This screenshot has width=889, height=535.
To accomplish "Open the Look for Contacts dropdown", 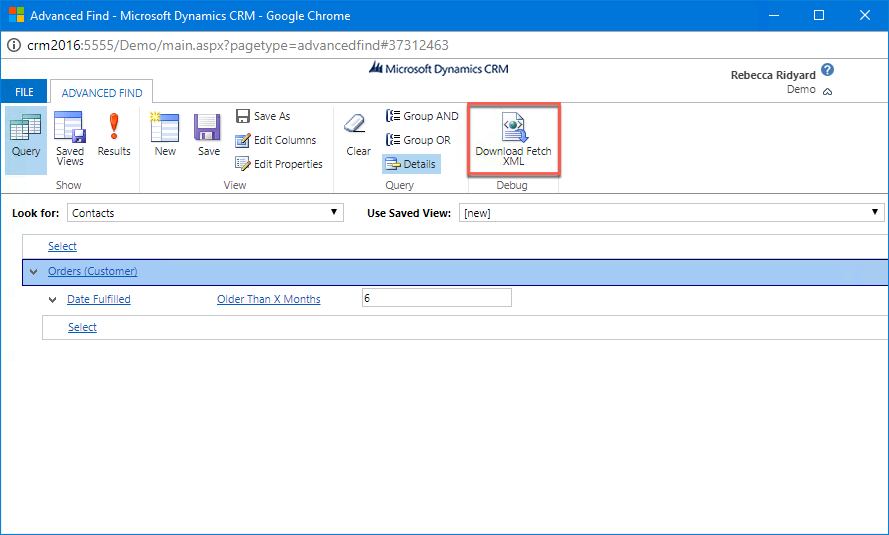I will pyautogui.click(x=205, y=213).
